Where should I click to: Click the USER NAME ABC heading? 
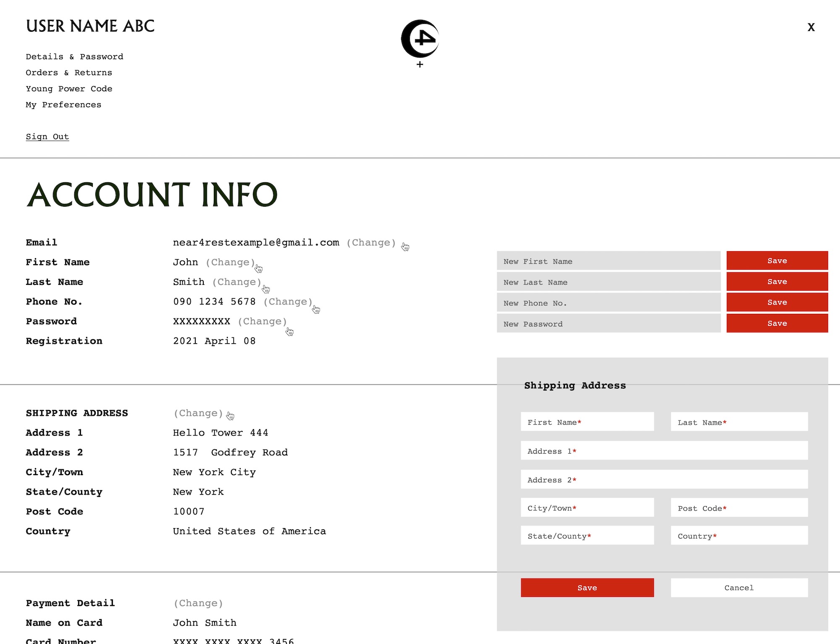tap(90, 26)
